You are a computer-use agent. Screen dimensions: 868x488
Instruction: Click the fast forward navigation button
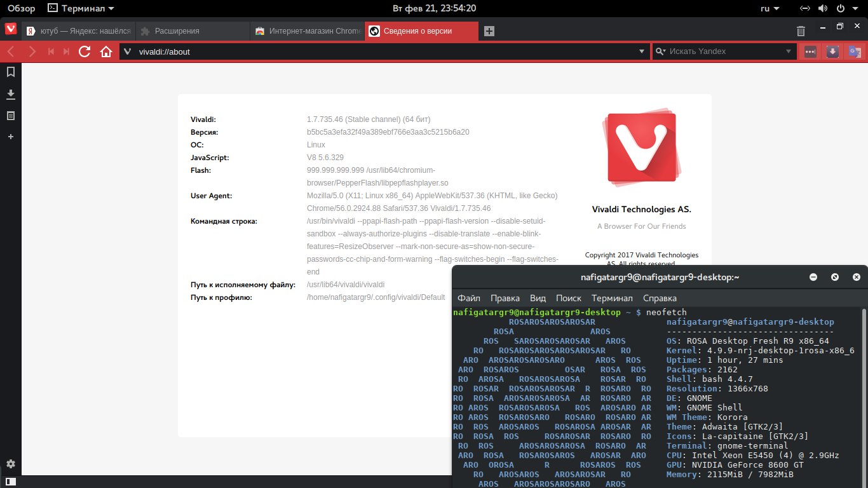pos(66,51)
